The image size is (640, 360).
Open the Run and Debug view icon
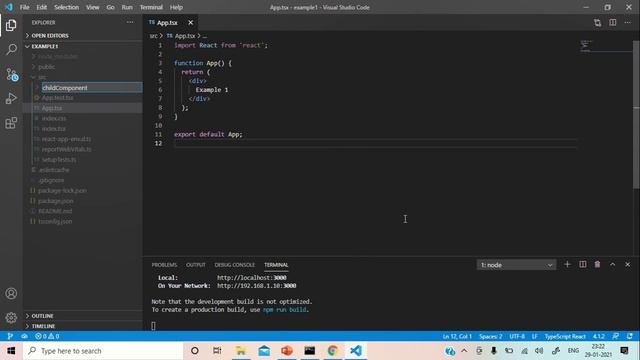pos(11,98)
